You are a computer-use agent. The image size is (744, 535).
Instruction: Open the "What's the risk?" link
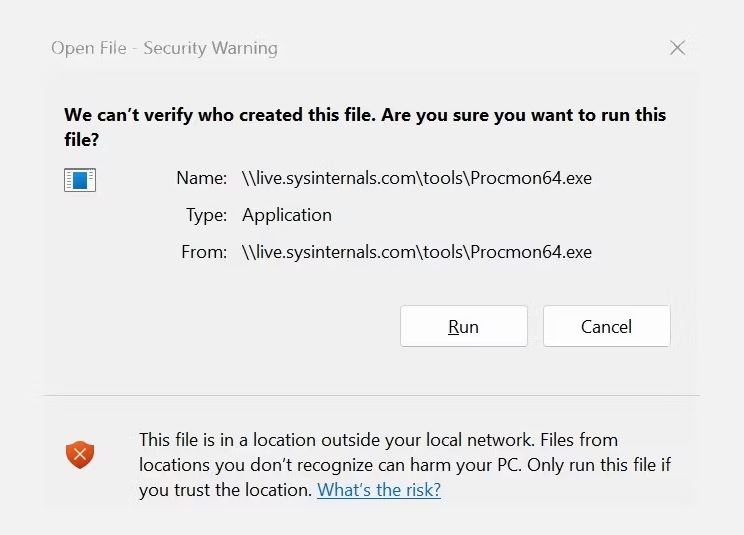click(x=378, y=490)
